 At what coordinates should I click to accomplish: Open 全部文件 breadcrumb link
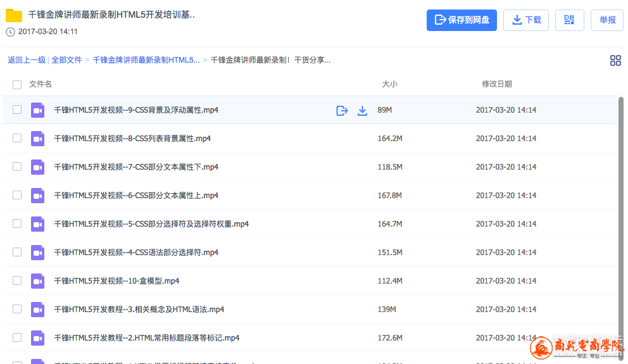click(66, 60)
